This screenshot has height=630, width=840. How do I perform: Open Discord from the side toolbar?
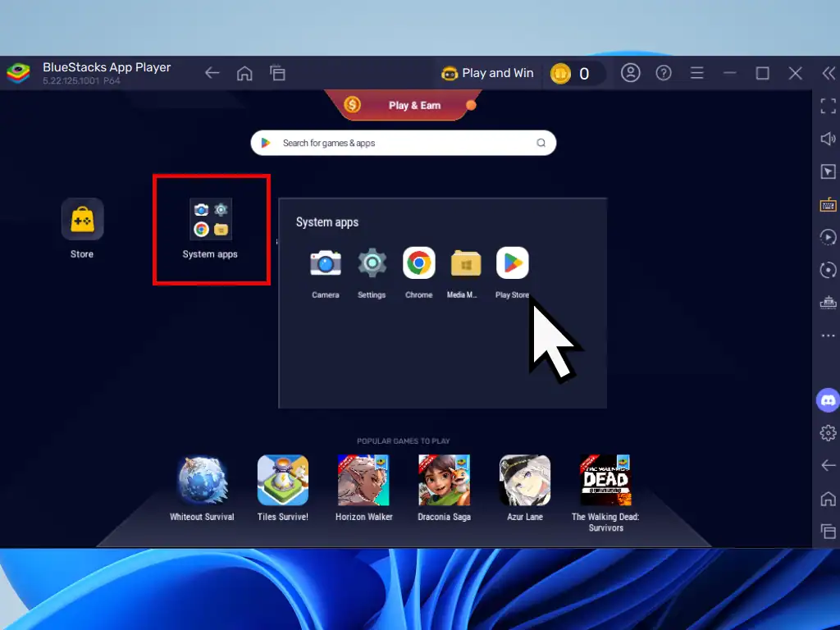tap(828, 400)
